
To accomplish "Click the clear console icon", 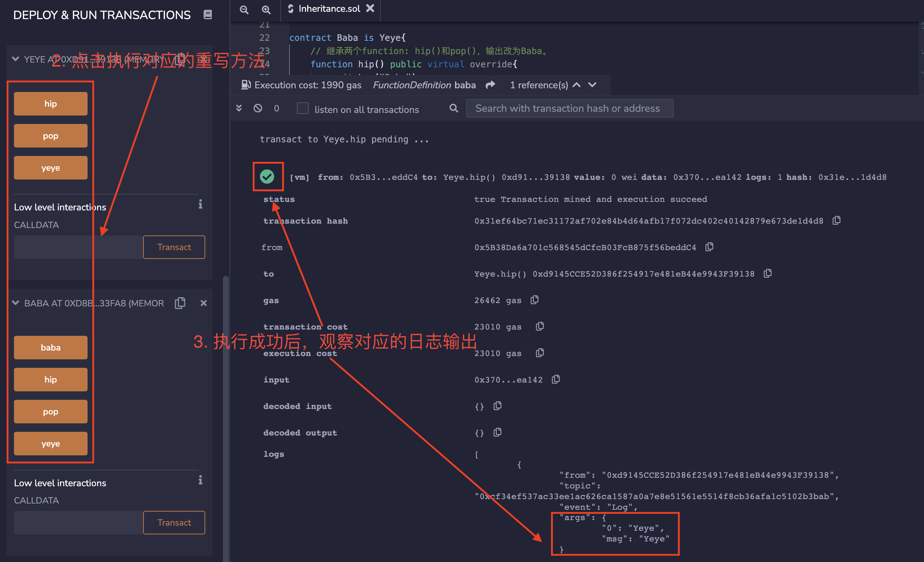I will click(258, 109).
